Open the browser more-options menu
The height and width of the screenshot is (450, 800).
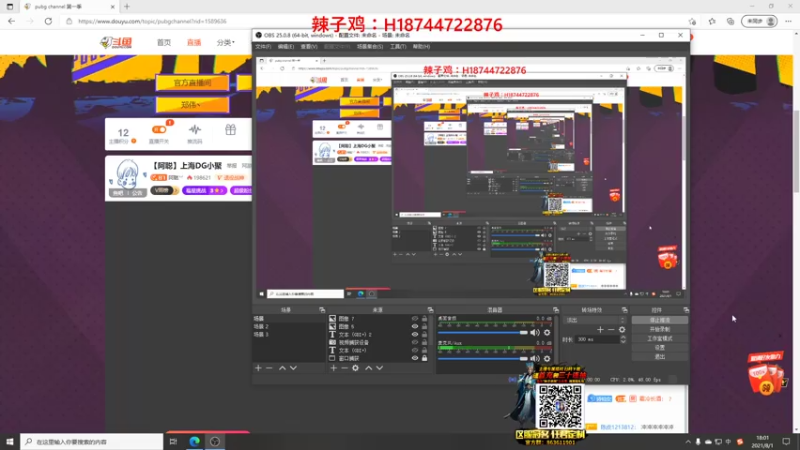(788, 21)
